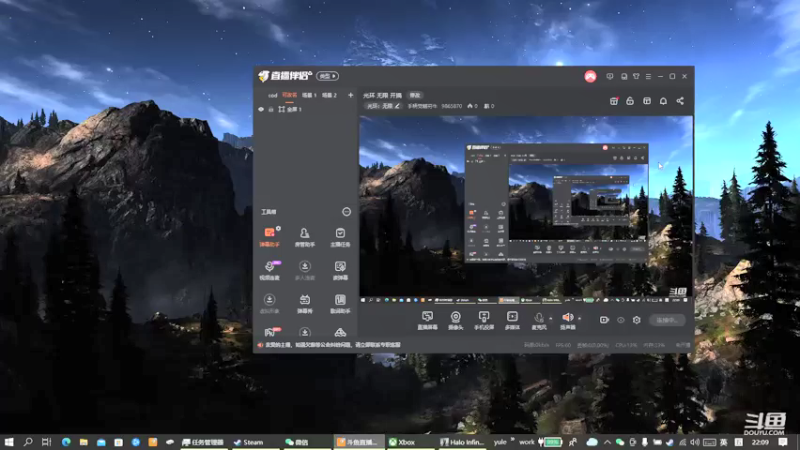800x450 pixels.
Task: Open the 主播任务 tool
Action: click(340, 237)
